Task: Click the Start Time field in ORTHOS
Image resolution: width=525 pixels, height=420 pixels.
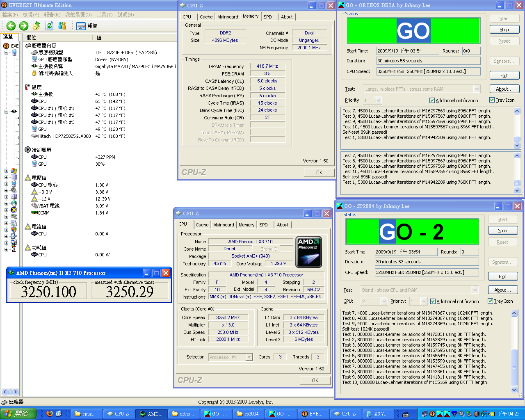Action: pyautogui.click(x=407, y=51)
